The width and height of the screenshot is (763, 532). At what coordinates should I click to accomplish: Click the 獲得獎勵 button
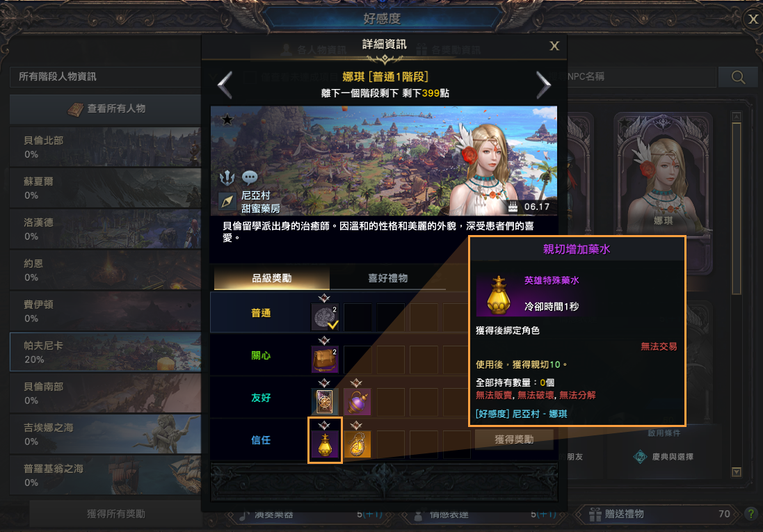point(514,440)
